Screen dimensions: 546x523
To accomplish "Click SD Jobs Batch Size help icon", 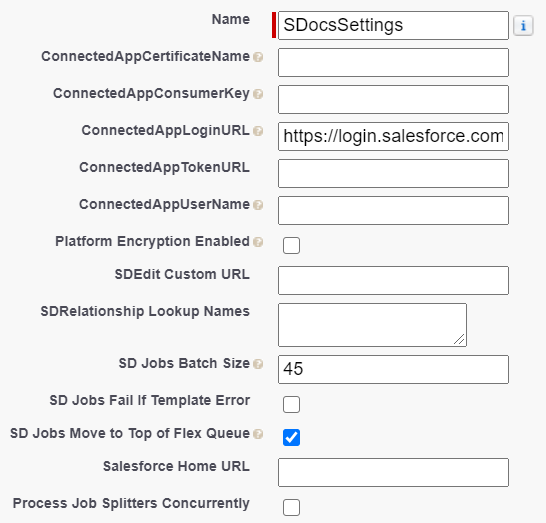I will pyautogui.click(x=258, y=364).
